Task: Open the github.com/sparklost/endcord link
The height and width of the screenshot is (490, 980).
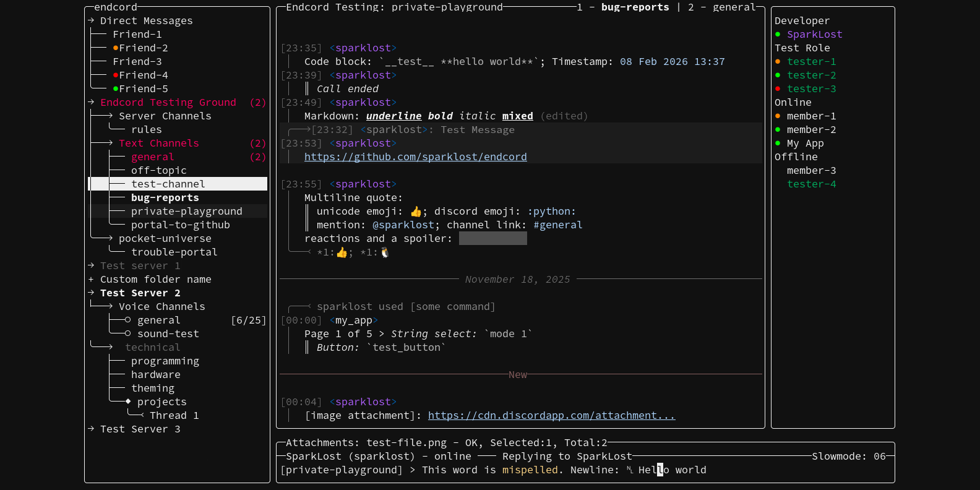Action: tap(415, 157)
